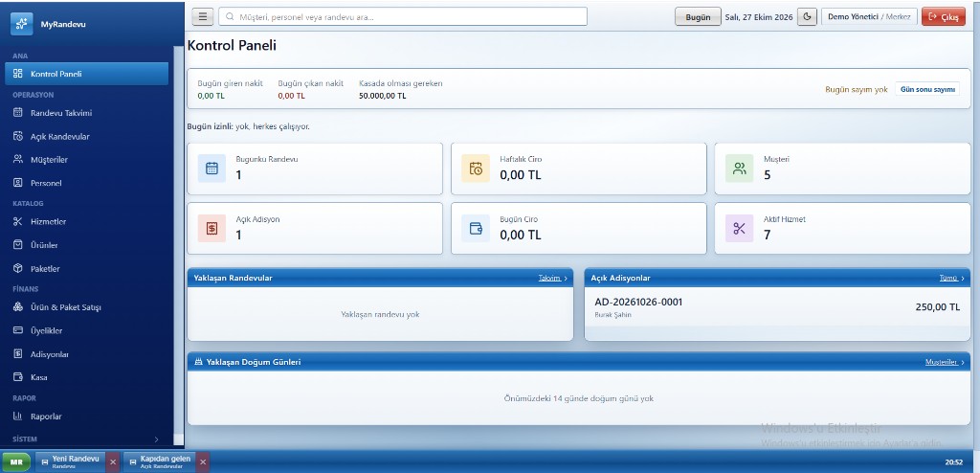This screenshot has height=473, width=980.
Task: Focus the customer/staff search field
Action: click(403, 17)
